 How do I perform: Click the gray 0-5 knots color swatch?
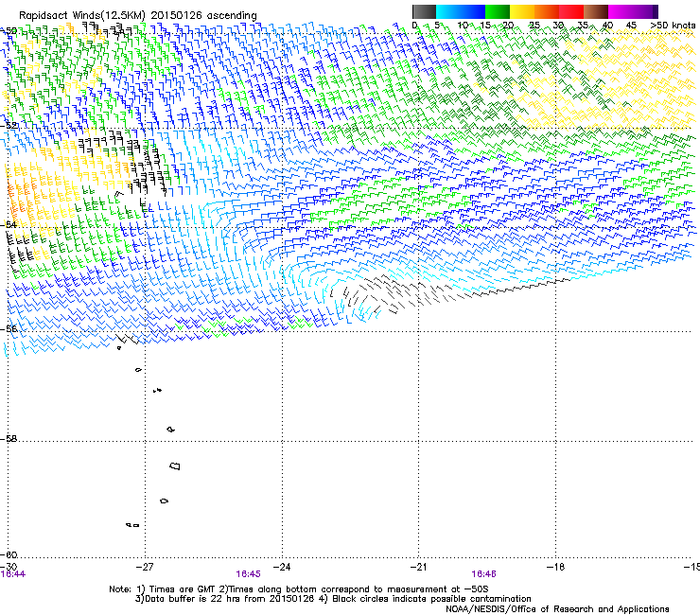coord(424,11)
